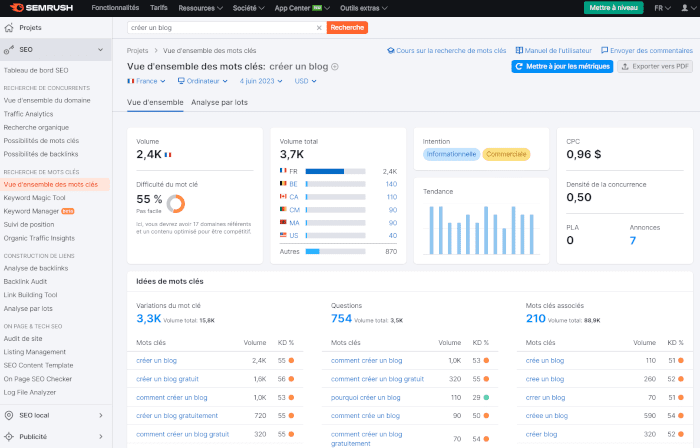Click the Informationnelle intent badge
700x448 pixels.
451,154
